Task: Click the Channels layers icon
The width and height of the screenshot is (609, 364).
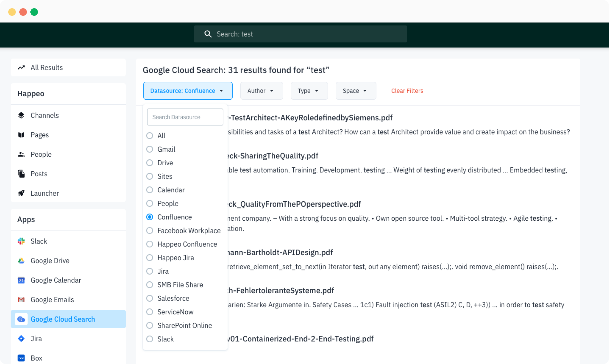Action: [x=21, y=115]
